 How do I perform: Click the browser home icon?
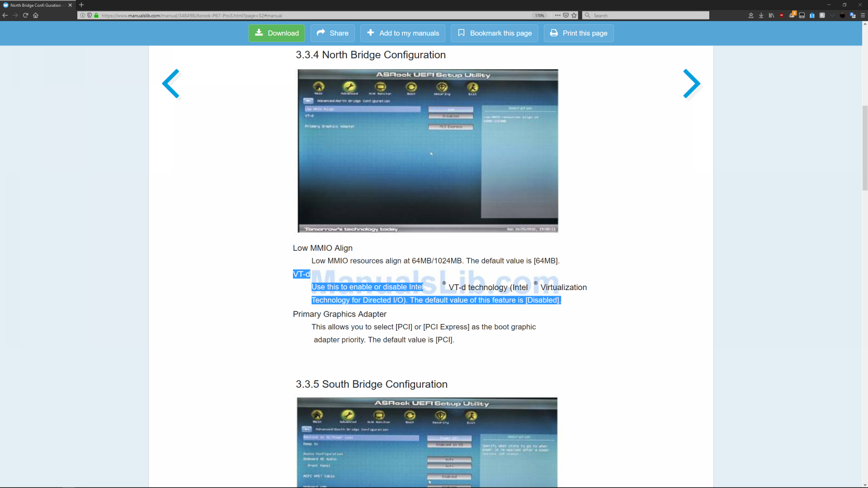point(36,15)
